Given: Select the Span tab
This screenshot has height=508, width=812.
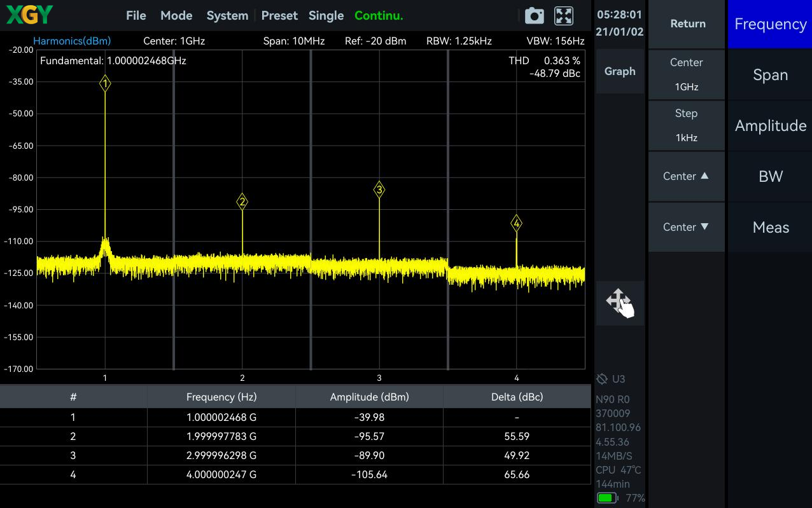Looking at the screenshot, I should tap(770, 75).
